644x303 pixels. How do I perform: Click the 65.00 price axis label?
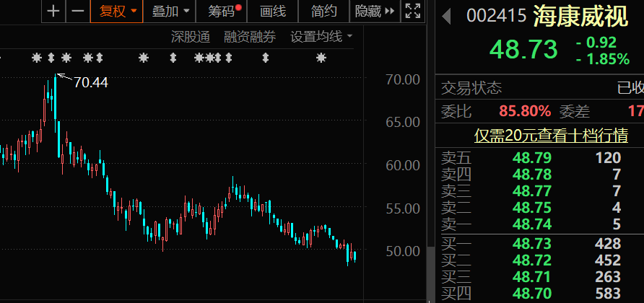[403, 122]
